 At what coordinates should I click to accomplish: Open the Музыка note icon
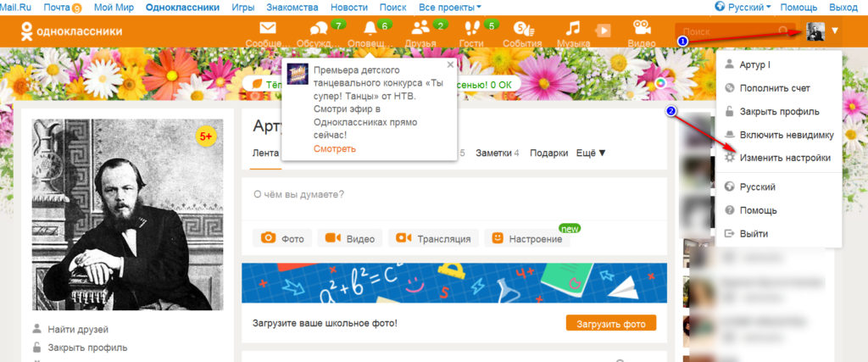tap(574, 28)
